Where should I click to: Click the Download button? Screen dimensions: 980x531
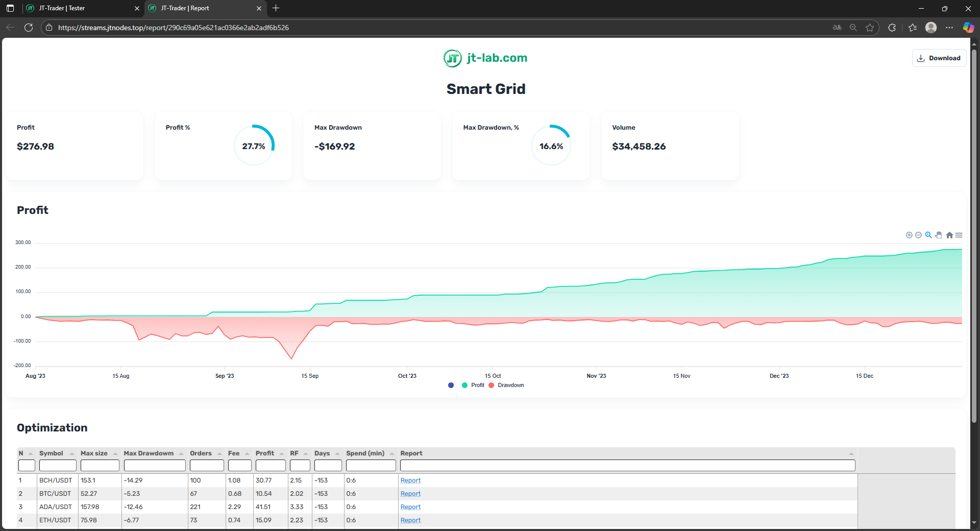coord(939,58)
